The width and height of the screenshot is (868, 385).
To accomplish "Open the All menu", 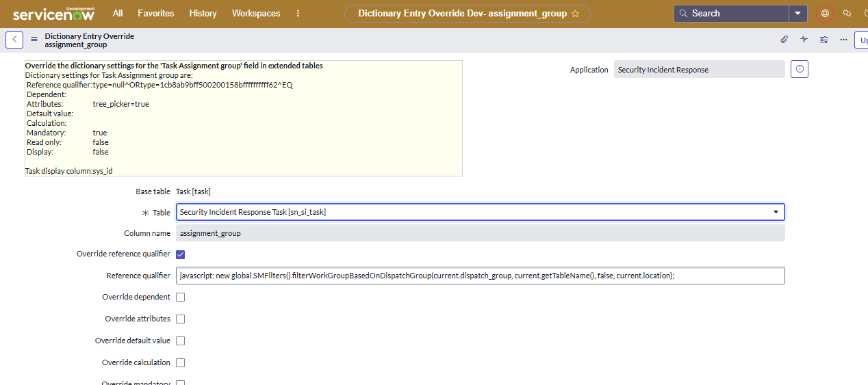I will click(x=118, y=13).
